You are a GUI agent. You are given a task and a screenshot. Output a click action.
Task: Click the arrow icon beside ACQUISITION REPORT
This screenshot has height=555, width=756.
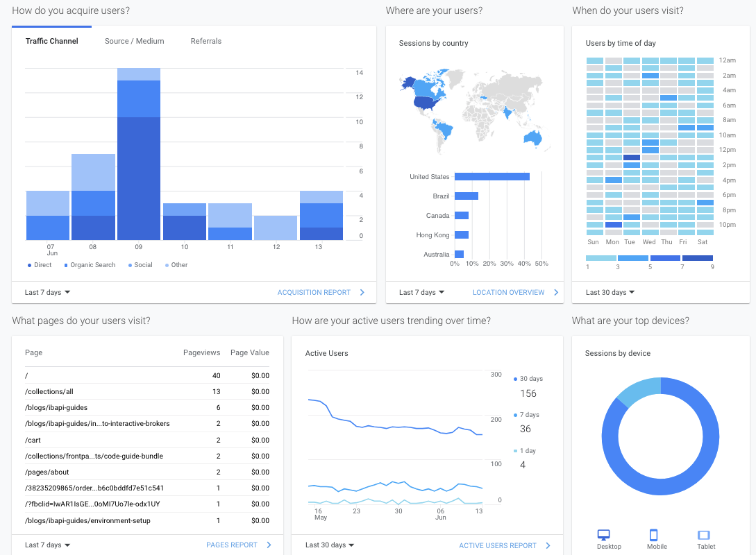point(362,292)
